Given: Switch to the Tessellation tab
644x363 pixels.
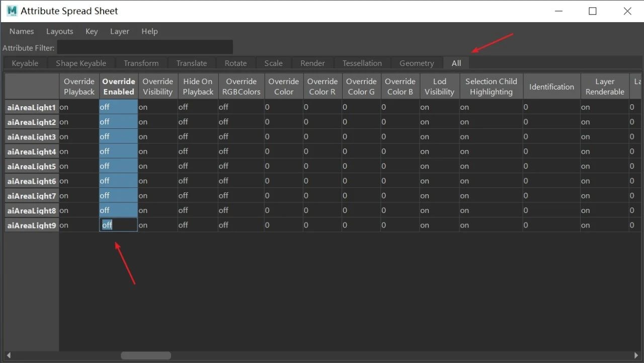Looking at the screenshot, I should click(362, 63).
